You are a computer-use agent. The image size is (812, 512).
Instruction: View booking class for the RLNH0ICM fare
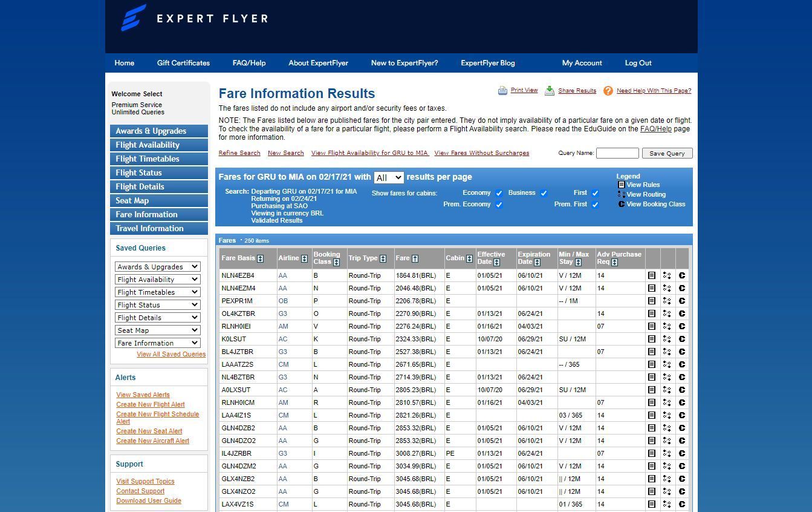(x=682, y=402)
